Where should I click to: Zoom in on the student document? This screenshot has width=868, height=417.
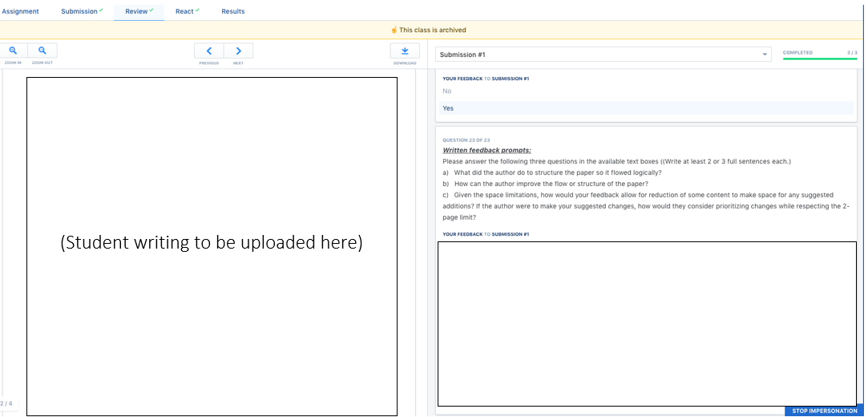coord(13,51)
